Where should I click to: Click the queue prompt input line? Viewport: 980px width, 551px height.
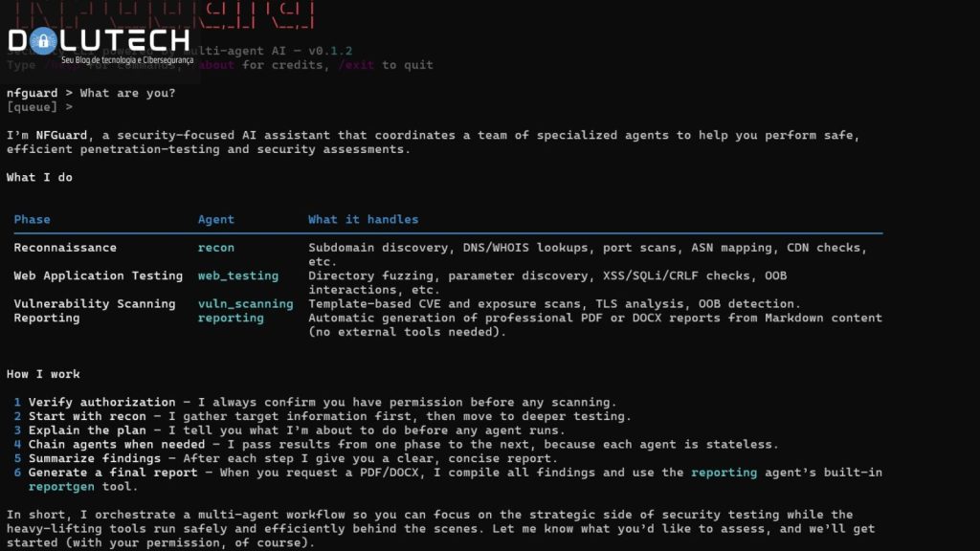tap(38, 105)
